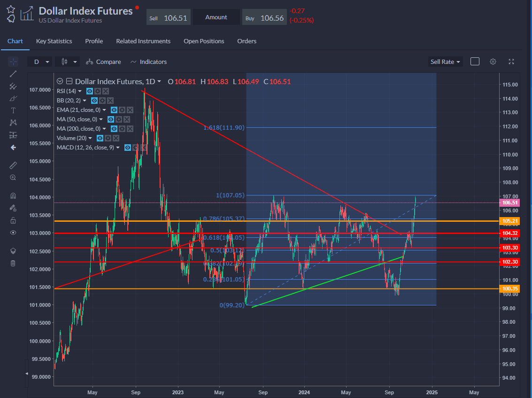Open the Indicators menu
Screen dimensions: 532x398
coord(148,62)
